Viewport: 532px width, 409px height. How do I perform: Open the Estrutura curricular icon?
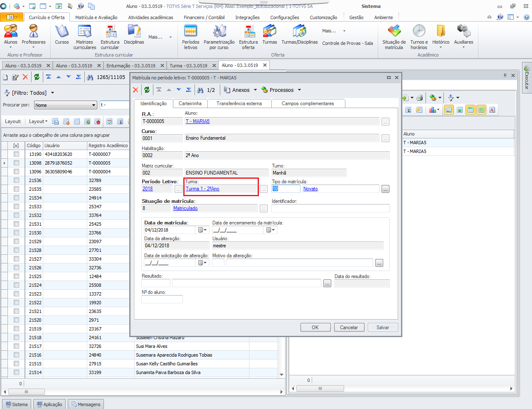point(110,37)
